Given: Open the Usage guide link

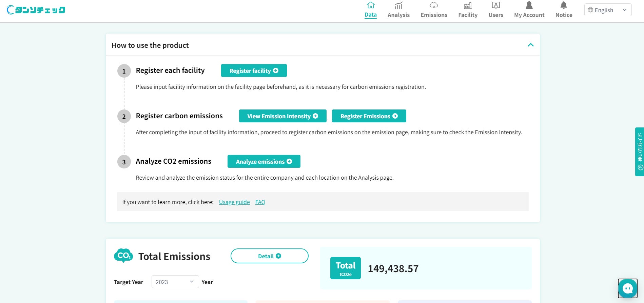Looking at the screenshot, I should (x=234, y=202).
